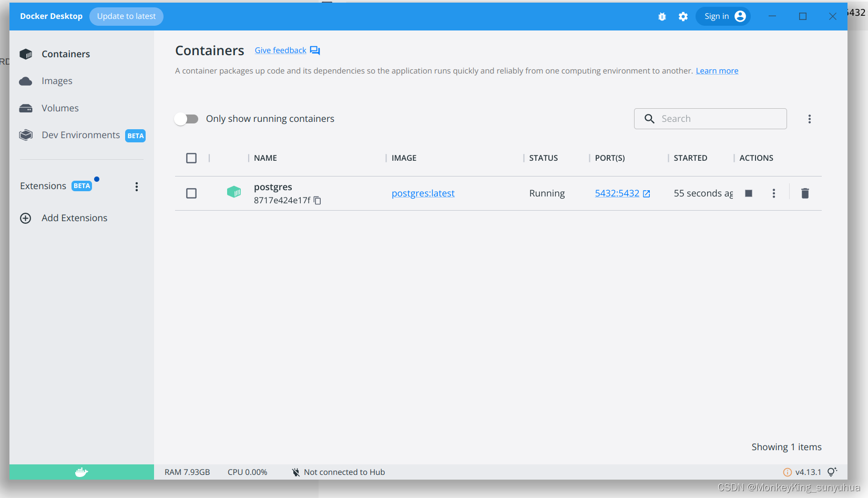Click RAM 7.93GB status text
The width and height of the screenshot is (868, 498).
(187, 472)
